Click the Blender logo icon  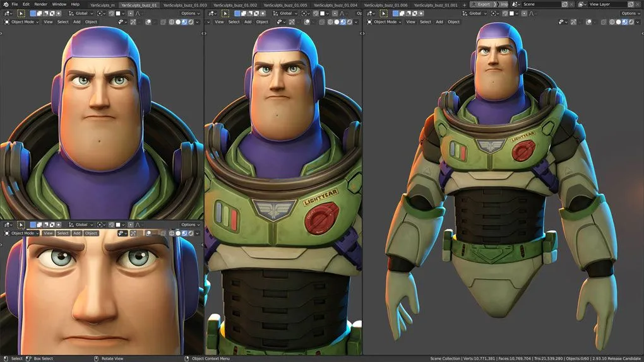tap(6, 4)
